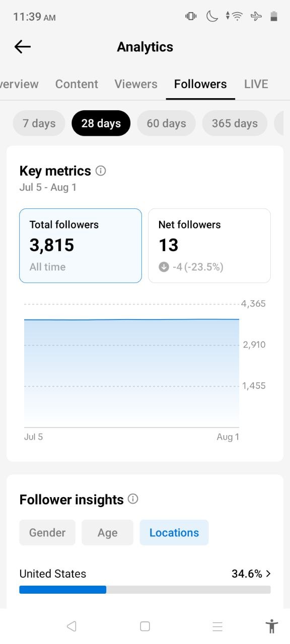Select the Net followers metric card
The image size is (290, 644).
tap(209, 246)
